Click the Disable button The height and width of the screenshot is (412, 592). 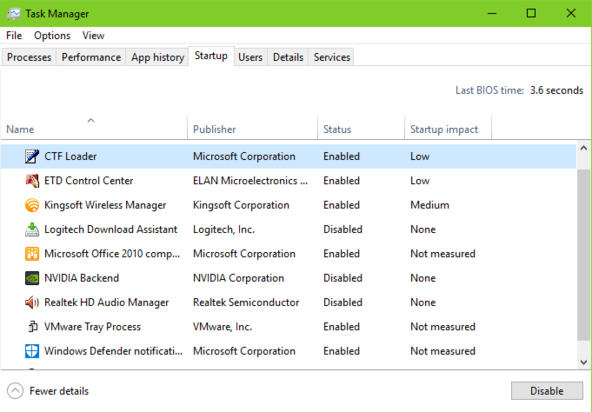click(546, 391)
